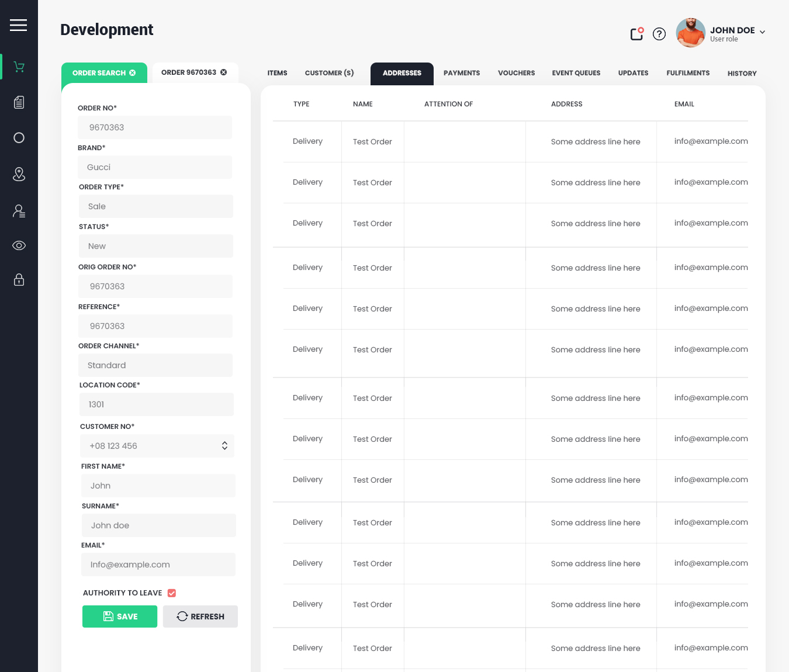Click the Order Channel field showing Standard

pyautogui.click(x=155, y=365)
